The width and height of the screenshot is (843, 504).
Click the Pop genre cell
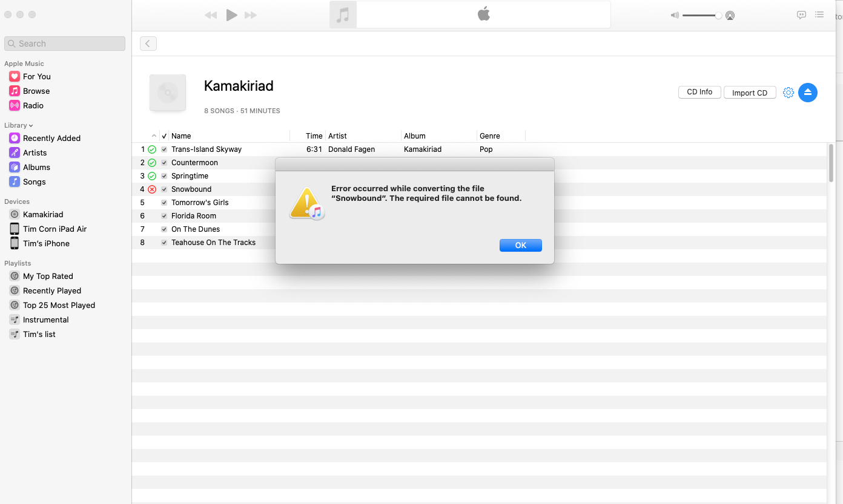click(x=486, y=149)
